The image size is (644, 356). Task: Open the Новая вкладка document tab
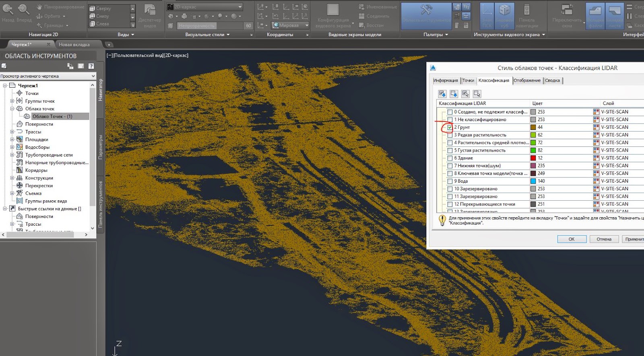(74, 45)
